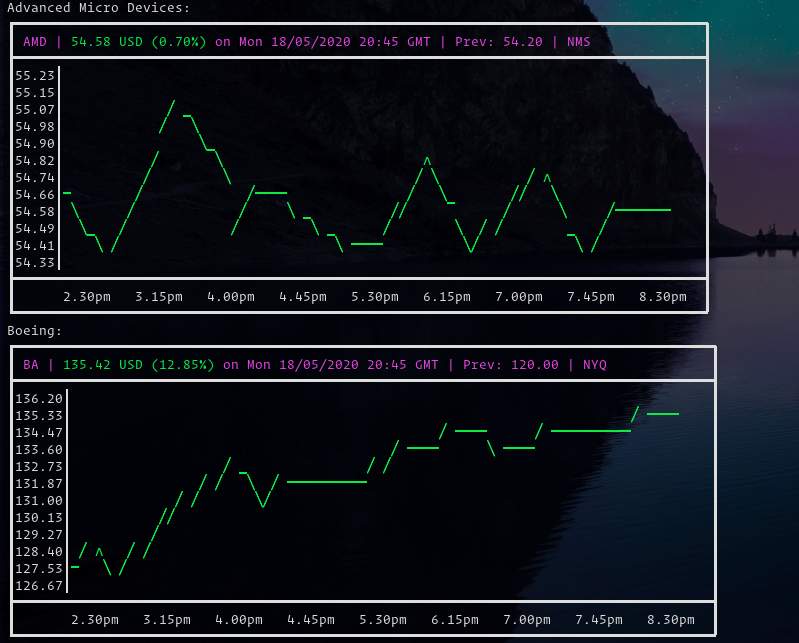Click 3.15pm on AMD time axis
Screen dimensions: 799x643
pos(159,297)
